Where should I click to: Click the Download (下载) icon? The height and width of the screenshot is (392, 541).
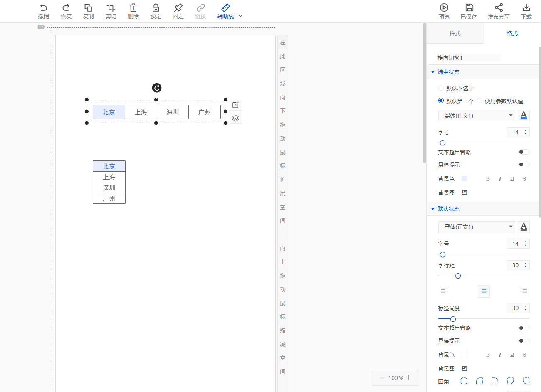point(526,8)
